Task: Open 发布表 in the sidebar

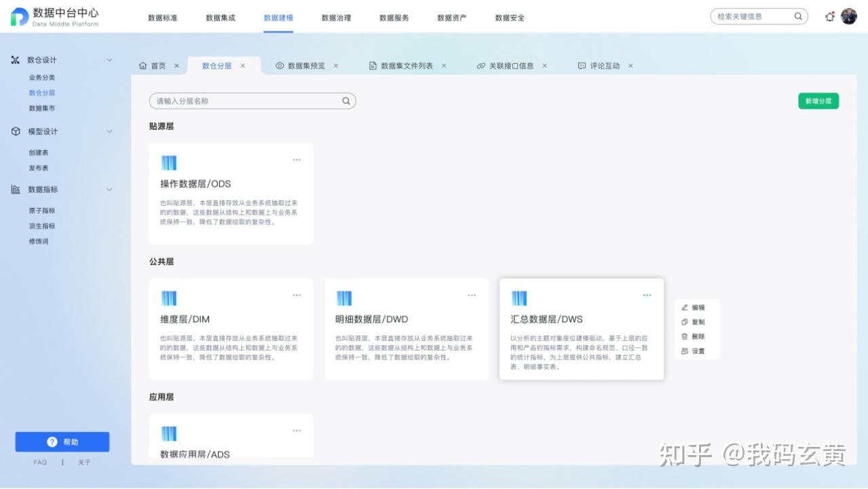Action: [x=39, y=168]
